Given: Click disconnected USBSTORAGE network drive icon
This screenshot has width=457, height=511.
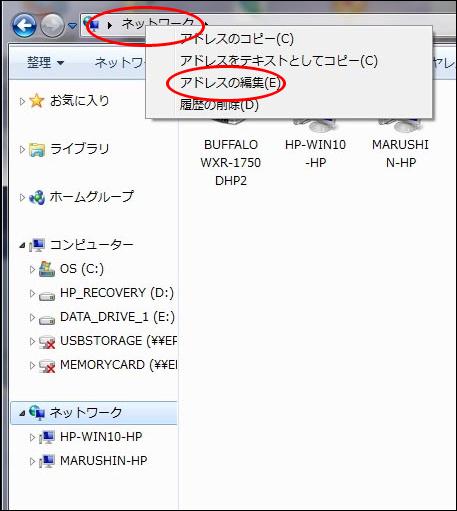Looking at the screenshot, I should [47, 342].
